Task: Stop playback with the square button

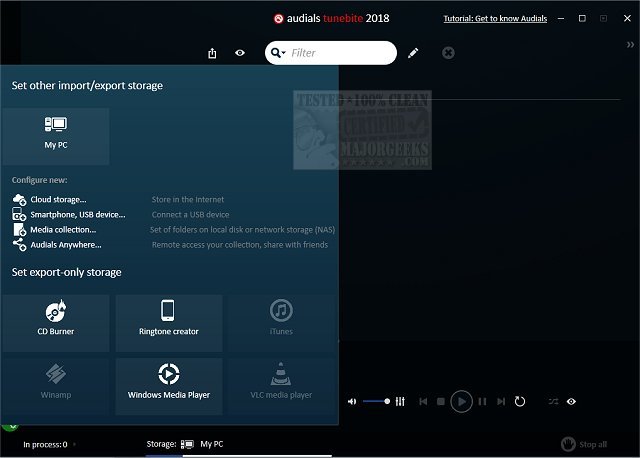Action: click(441, 402)
